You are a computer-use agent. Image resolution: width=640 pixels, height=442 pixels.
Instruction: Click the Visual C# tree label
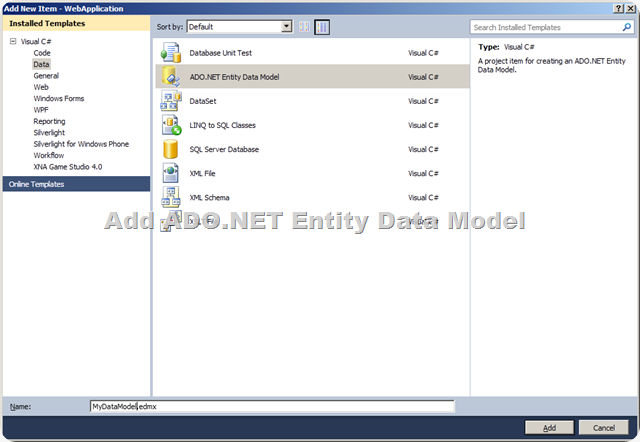[36, 41]
